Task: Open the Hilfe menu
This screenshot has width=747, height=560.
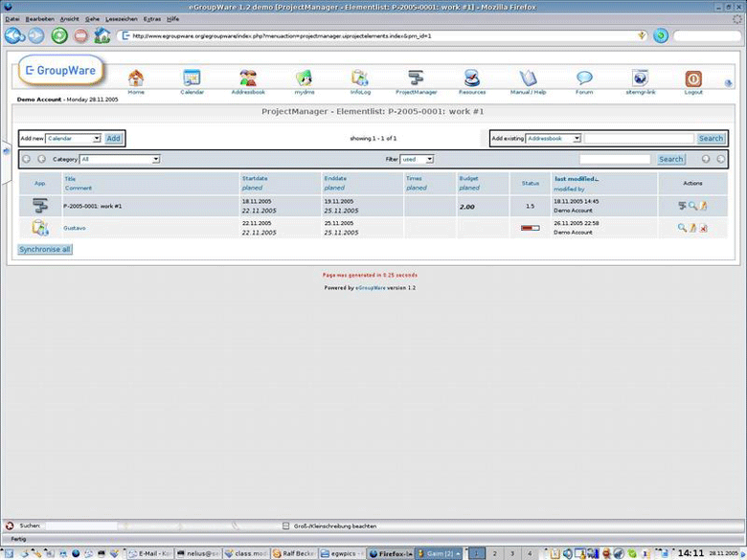Action: [173, 19]
